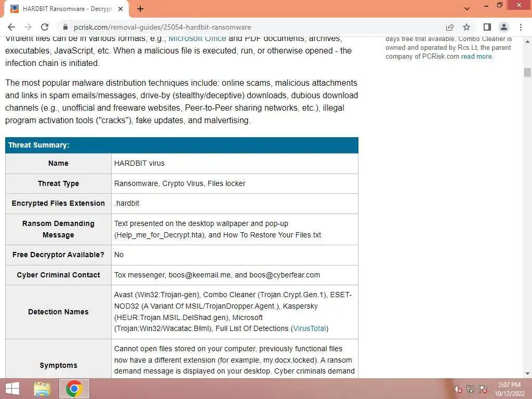Open the Action Center flag icon
Image resolution: width=532 pixels, height=399 pixels.
tap(483, 389)
